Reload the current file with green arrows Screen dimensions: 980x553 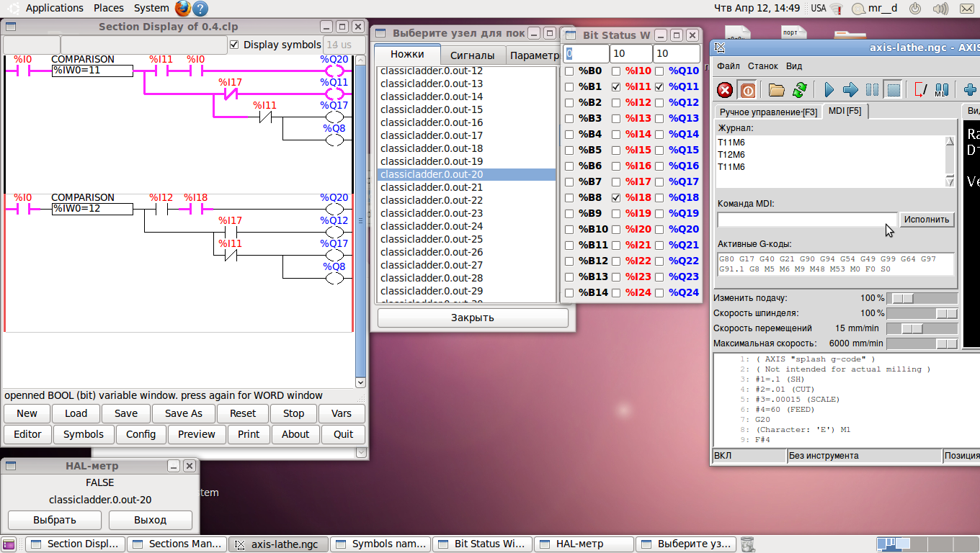click(x=799, y=90)
